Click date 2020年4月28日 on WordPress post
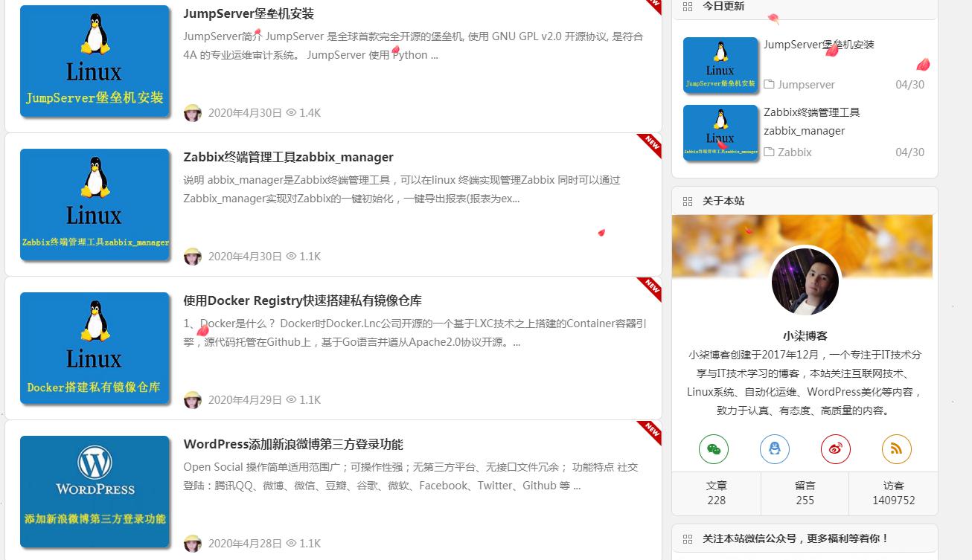The height and width of the screenshot is (560, 972). pyautogui.click(x=245, y=544)
